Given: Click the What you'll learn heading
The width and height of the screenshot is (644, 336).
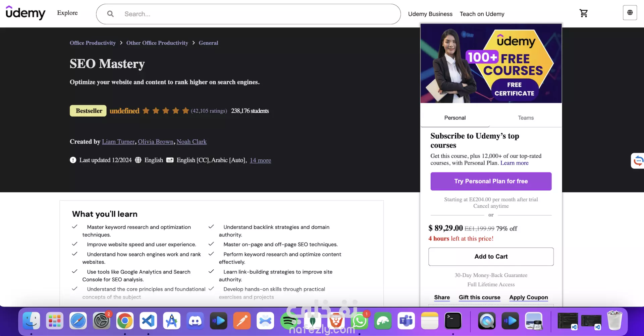Looking at the screenshot, I should point(105,214).
